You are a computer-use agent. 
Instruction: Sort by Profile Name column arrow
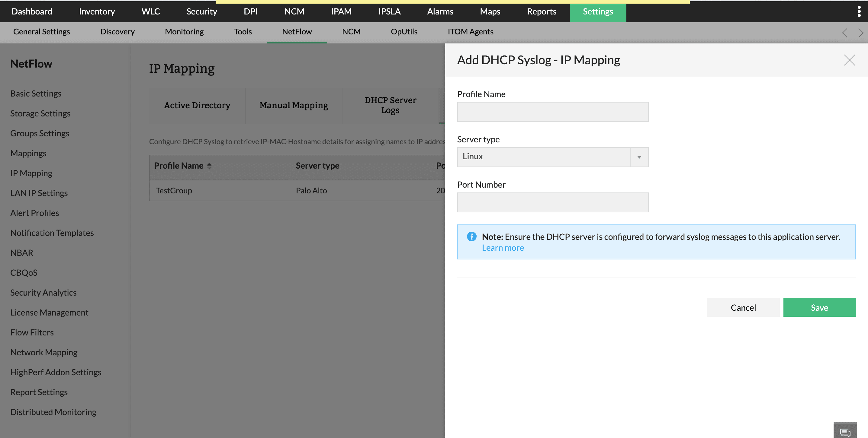tap(209, 166)
